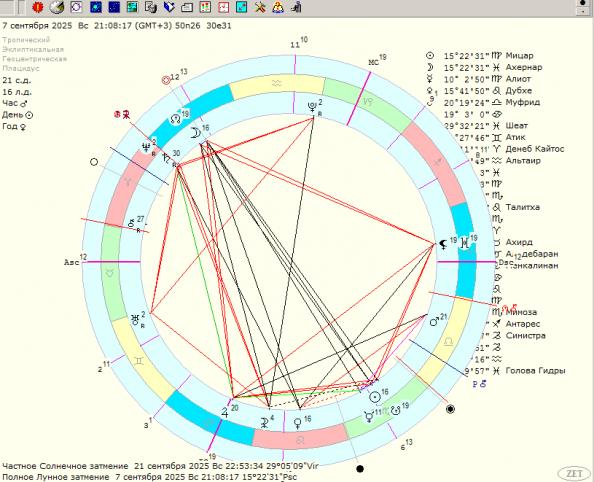Click the ZET logo badge
Viewport: 594px width, 482px height.
574,473
